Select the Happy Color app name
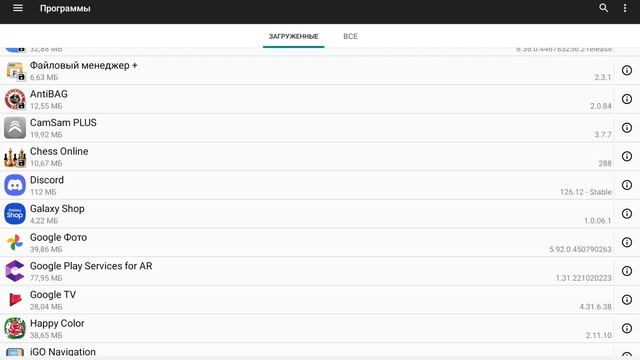This screenshot has height=360, width=640. (57, 323)
